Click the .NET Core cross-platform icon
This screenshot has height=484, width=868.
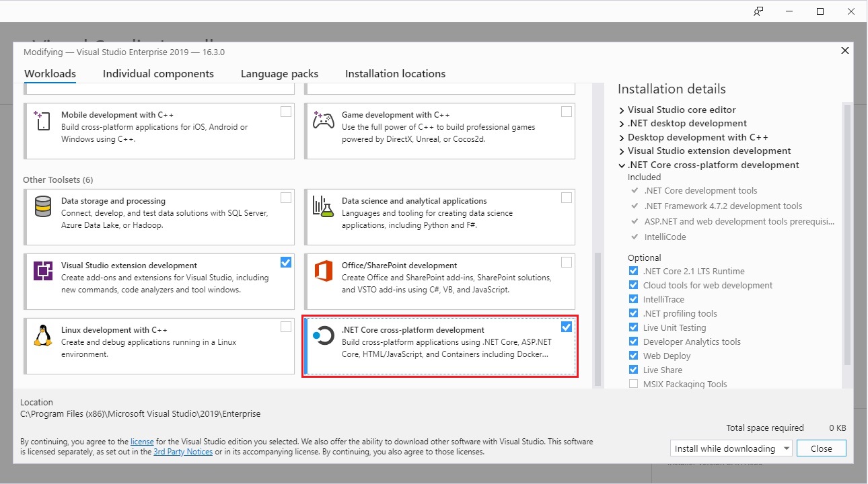tap(324, 335)
